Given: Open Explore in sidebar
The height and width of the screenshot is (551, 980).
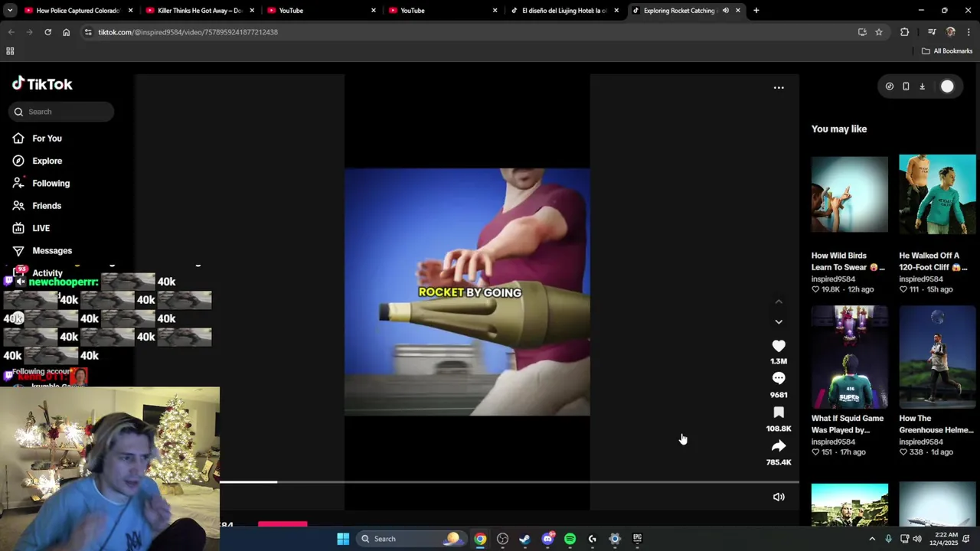Looking at the screenshot, I should (x=47, y=161).
